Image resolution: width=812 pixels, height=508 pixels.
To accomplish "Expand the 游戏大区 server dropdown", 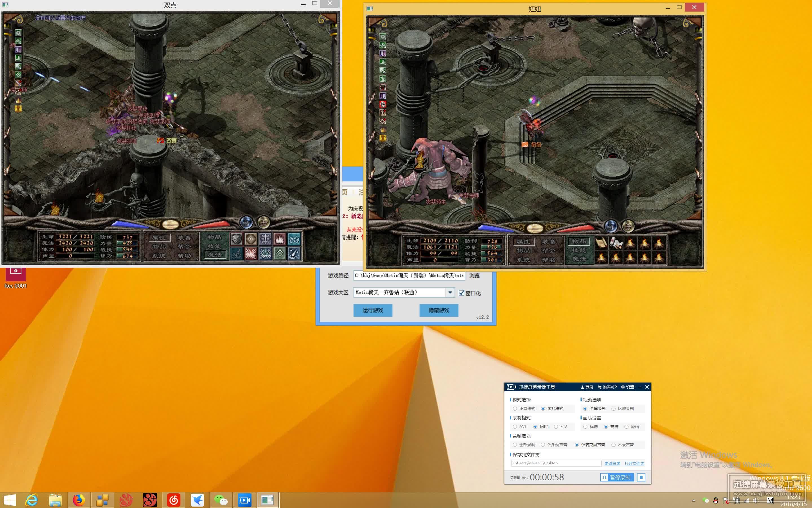I will point(450,292).
